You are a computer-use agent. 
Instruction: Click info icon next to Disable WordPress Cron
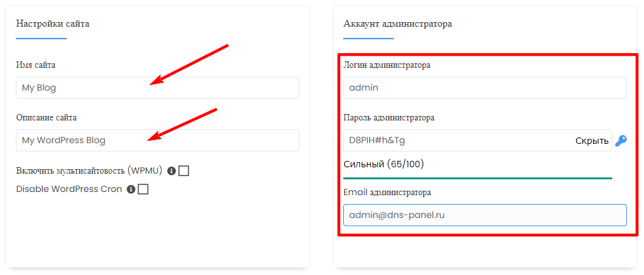(131, 189)
